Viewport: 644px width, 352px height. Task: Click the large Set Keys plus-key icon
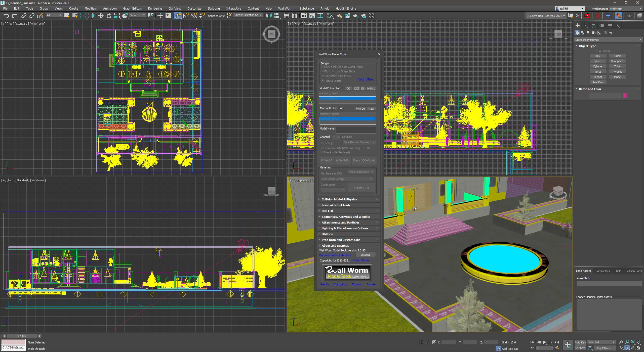(x=568, y=345)
